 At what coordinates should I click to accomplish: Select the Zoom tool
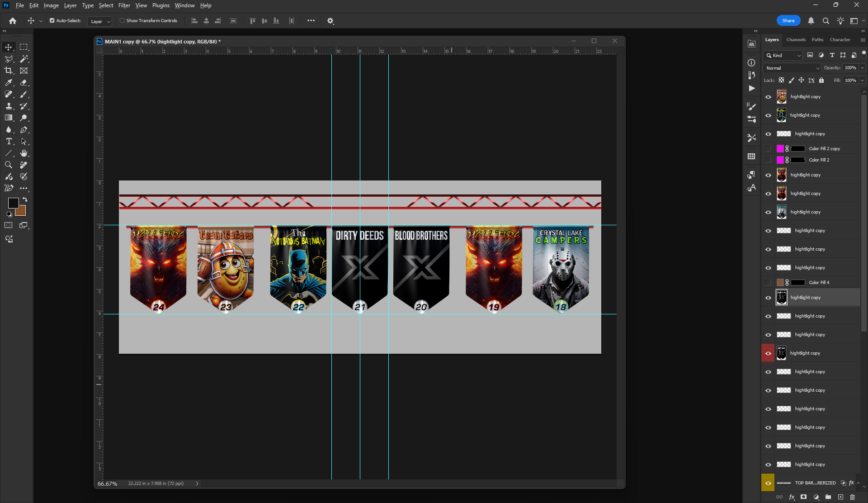coord(9,165)
